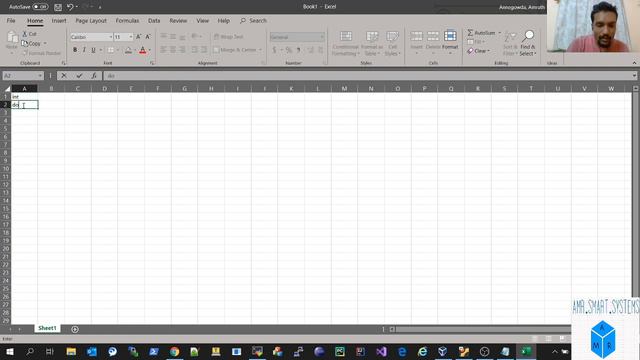Open Chrome from the taskbar

point(175,351)
